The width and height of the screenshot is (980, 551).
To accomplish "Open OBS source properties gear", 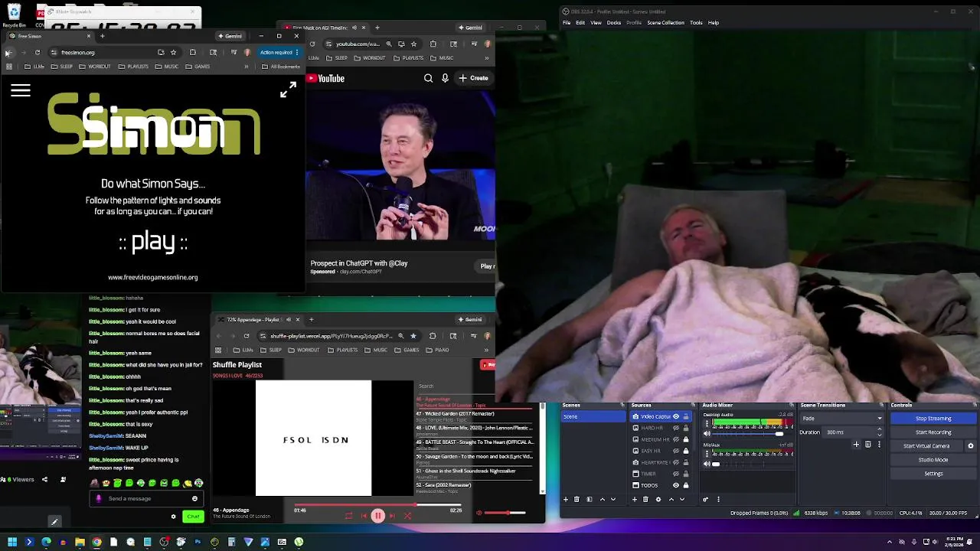I will [658, 499].
